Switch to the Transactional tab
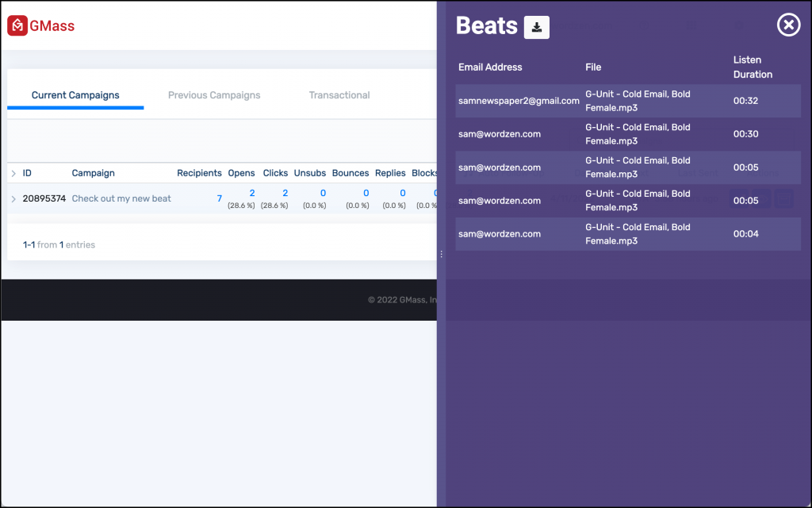The image size is (812, 508). [x=339, y=94]
